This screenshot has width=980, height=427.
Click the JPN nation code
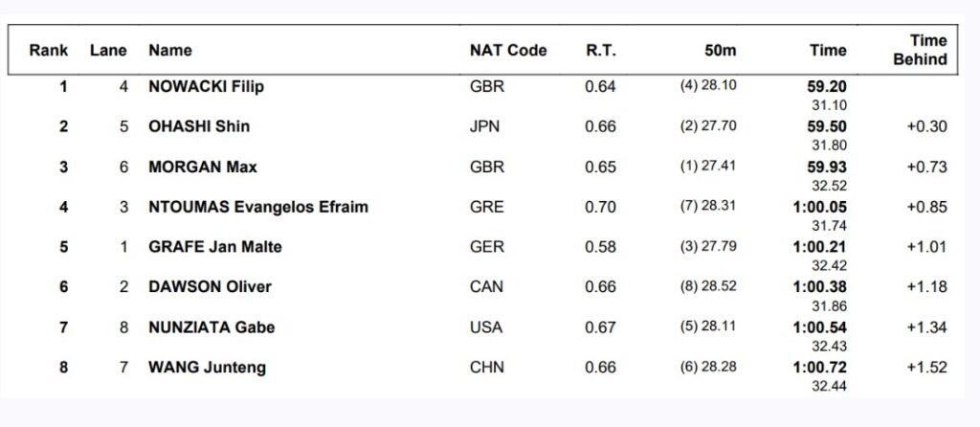[484, 127]
